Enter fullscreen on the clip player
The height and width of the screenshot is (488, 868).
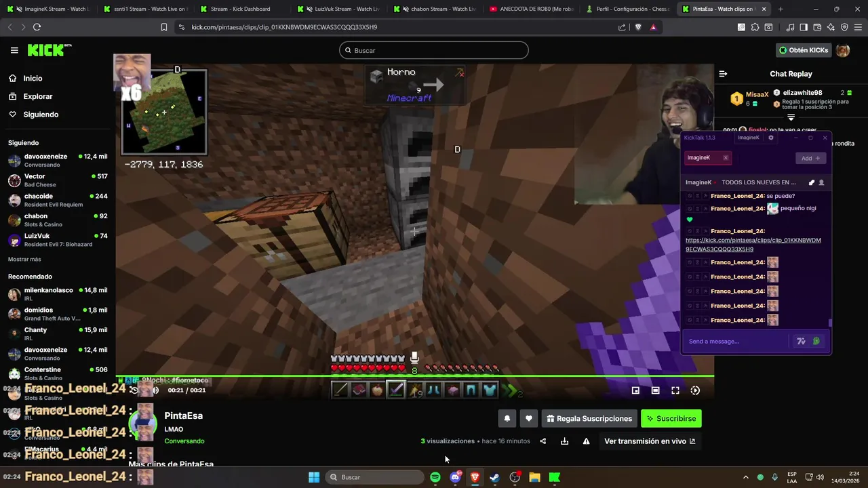pos(675,390)
